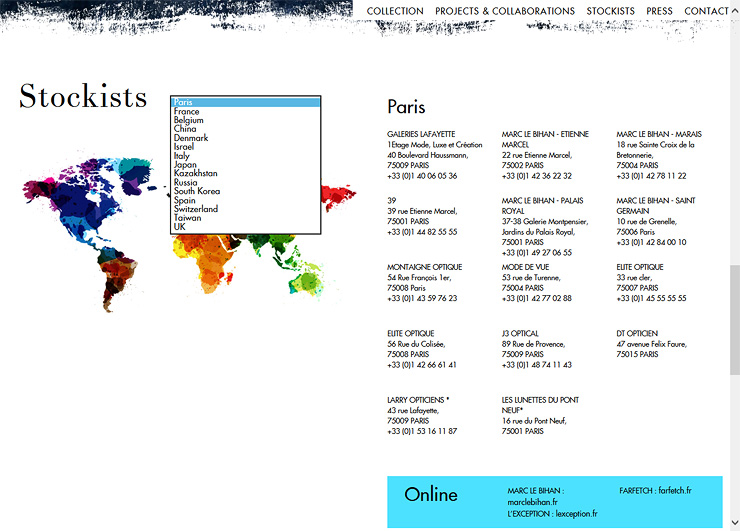Click the Online section heading

pyautogui.click(x=431, y=495)
